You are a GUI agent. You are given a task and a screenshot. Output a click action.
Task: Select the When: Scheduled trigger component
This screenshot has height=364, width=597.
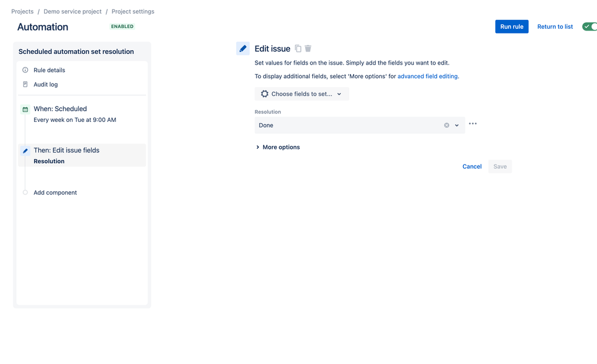coord(82,114)
